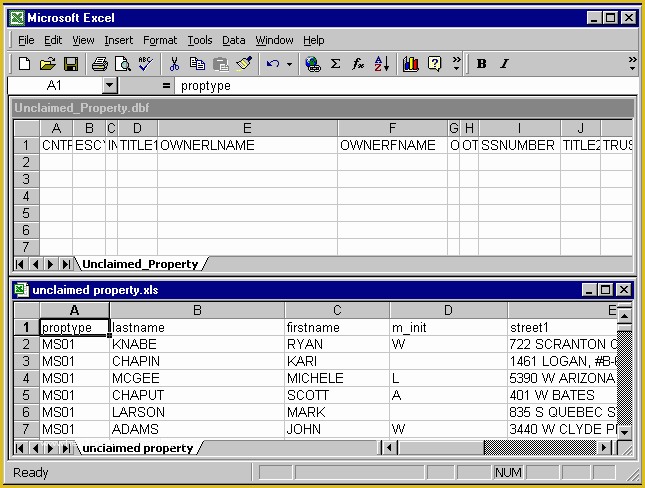
Task: Click the Excel icon in xls title bar
Action: (21, 290)
